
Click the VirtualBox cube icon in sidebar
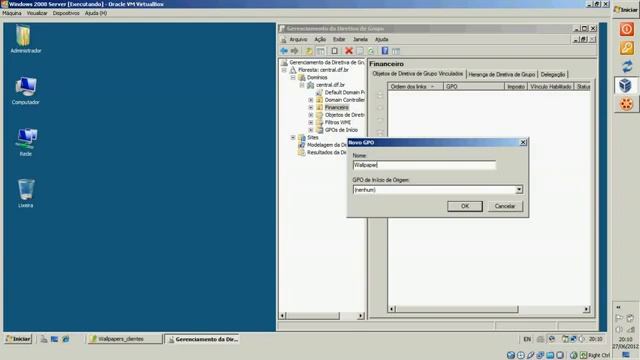click(626, 85)
